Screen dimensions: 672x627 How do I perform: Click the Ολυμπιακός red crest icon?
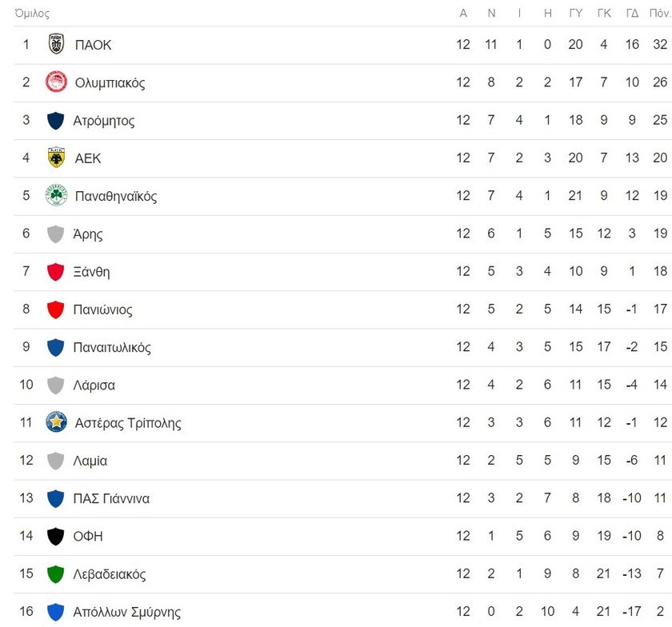click(x=56, y=82)
